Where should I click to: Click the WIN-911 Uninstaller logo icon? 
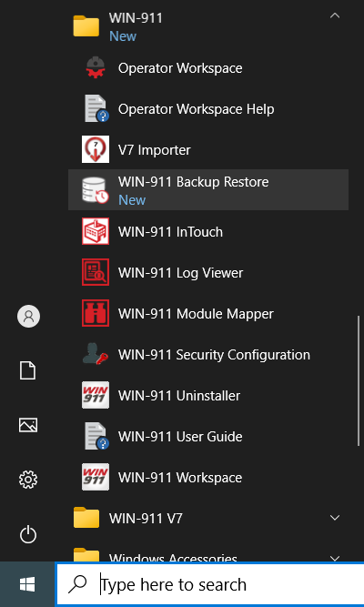pyautogui.click(x=96, y=395)
